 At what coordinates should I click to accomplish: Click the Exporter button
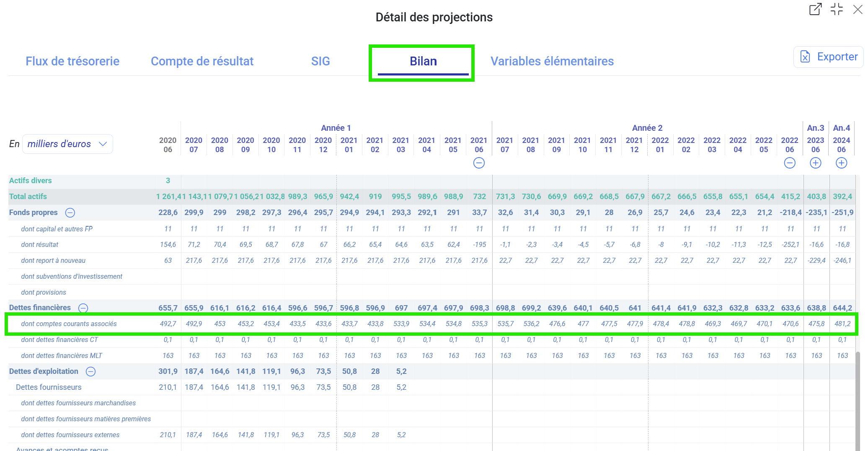point(829,57)
